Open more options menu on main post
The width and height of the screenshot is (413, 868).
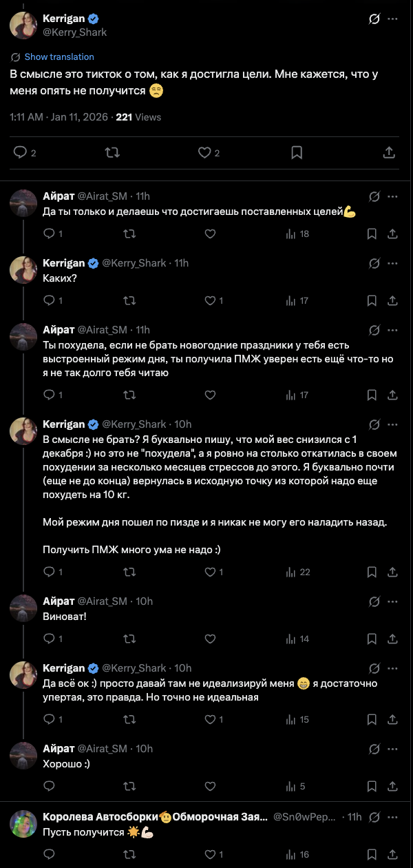coord(392,19)
